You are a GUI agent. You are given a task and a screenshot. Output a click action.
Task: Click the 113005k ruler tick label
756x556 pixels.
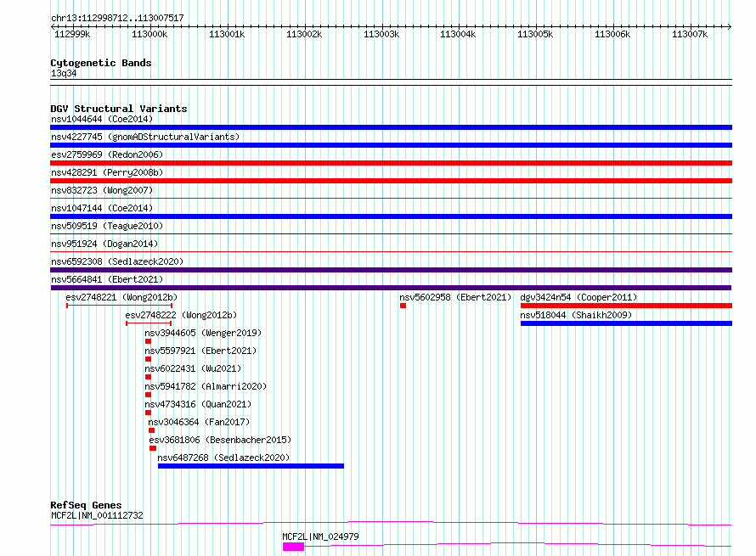[x=535, y=34]
